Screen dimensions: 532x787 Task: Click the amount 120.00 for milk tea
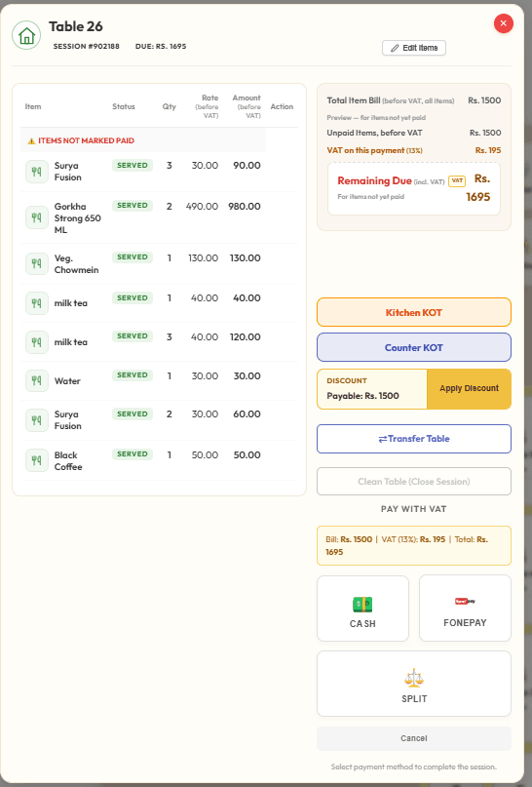tap(246, 337)
